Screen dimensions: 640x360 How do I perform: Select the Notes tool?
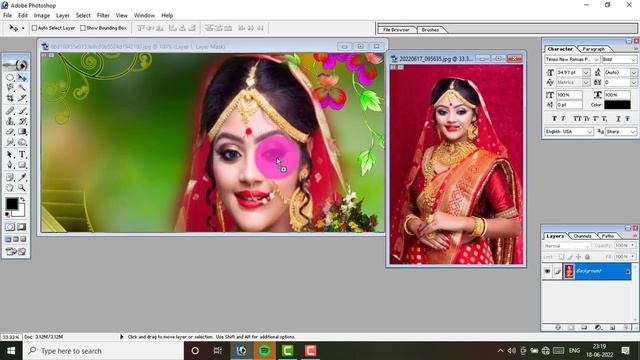click(10, 177)
